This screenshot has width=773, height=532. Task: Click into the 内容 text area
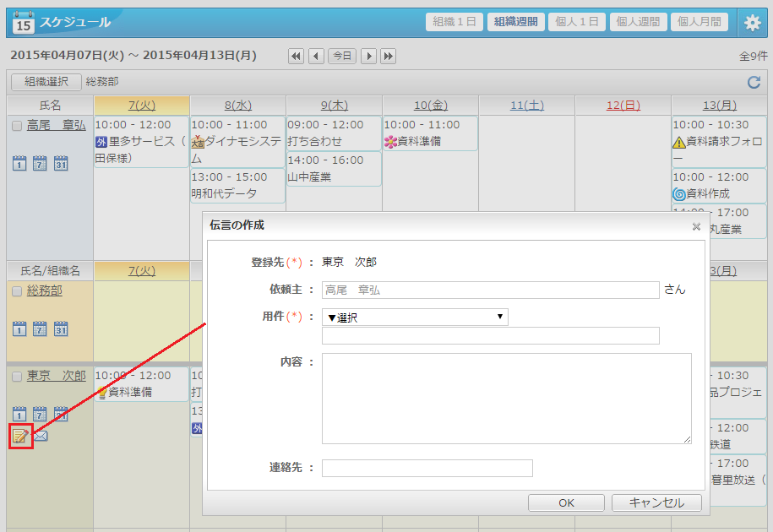pos(506,399)
